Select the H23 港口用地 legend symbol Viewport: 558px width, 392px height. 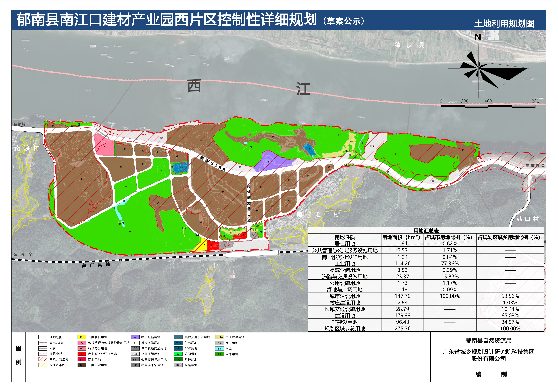(219, 343)
